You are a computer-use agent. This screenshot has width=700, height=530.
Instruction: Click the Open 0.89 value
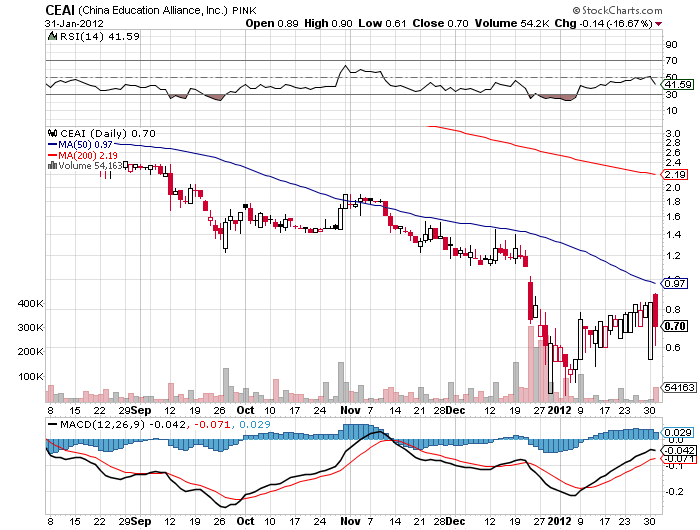[x=272, y=23]
